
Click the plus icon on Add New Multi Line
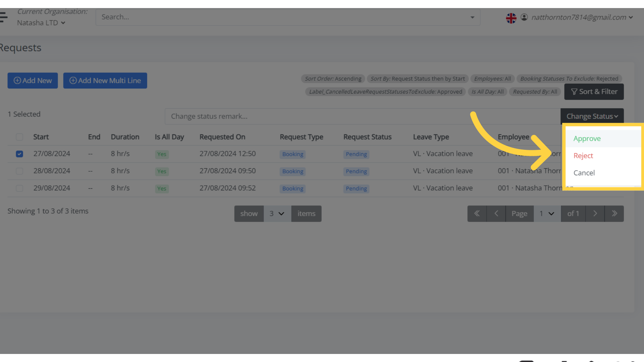point(73,80)
